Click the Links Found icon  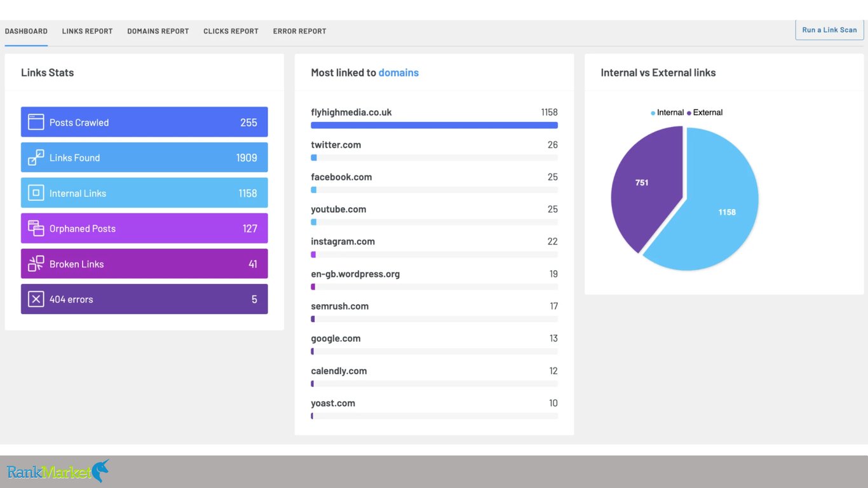tap(36, 158)
